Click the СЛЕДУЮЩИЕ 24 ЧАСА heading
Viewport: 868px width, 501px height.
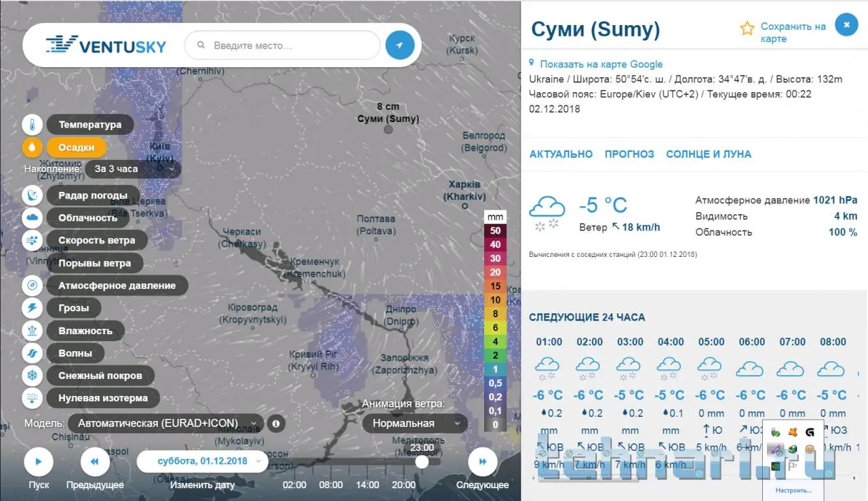click(x=587, y=317)
